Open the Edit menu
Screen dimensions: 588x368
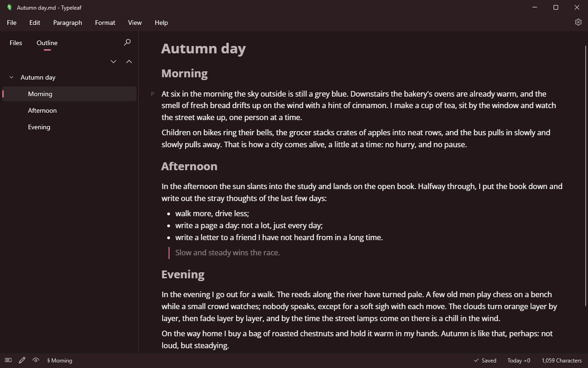(35, 23)
